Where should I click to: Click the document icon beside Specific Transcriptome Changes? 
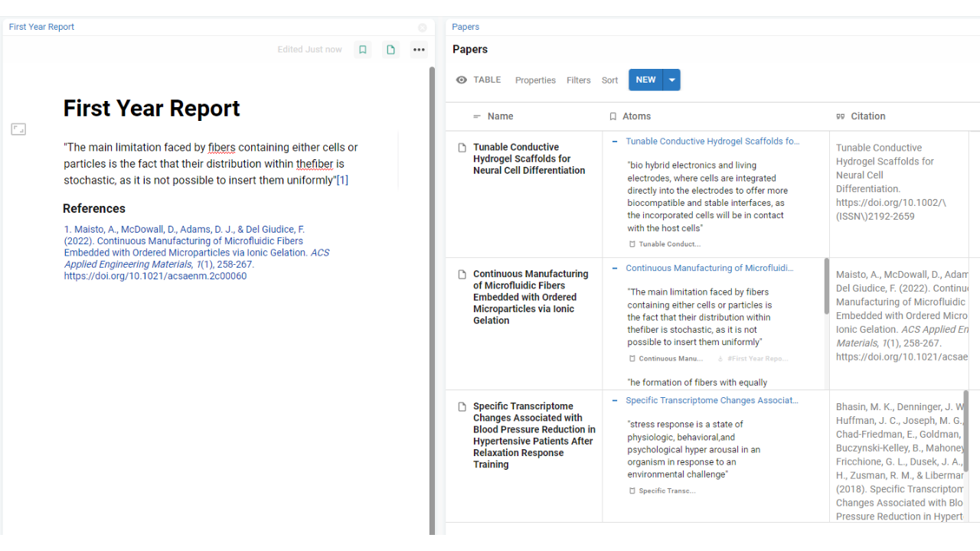click(461, 406)
